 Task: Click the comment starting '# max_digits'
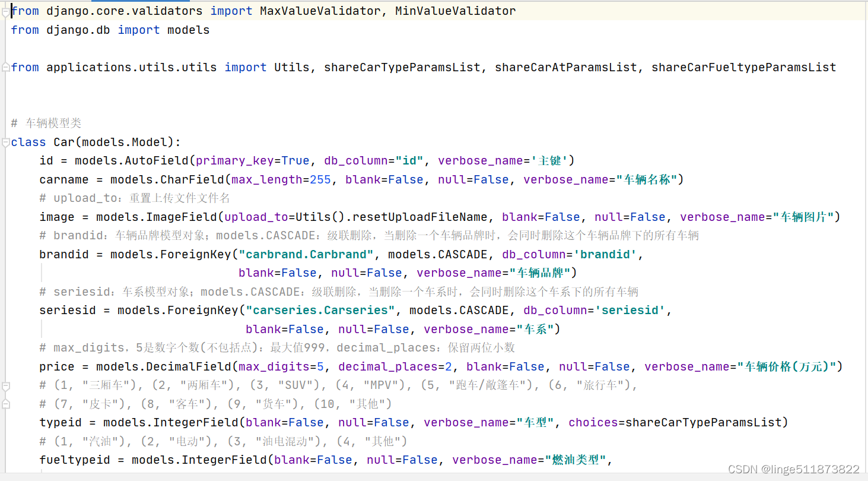tap(277, 347)
